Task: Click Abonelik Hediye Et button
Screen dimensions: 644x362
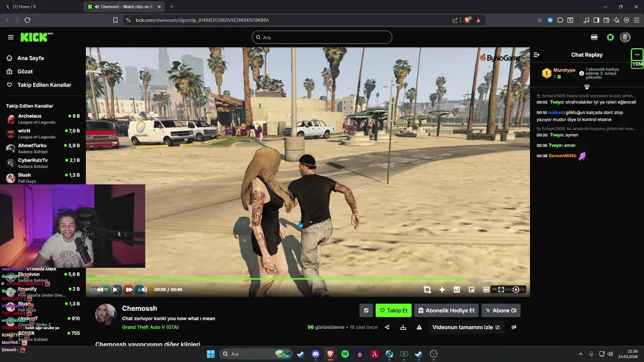Action: [446, 310]
